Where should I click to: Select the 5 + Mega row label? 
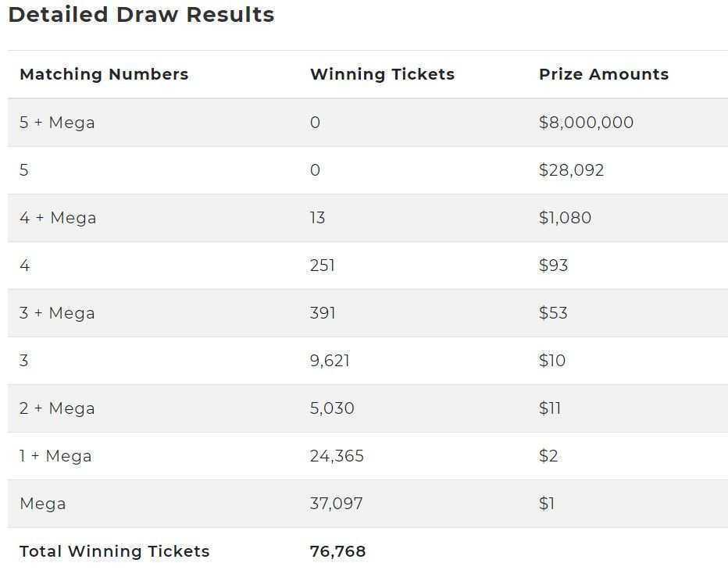pos(57,123)
